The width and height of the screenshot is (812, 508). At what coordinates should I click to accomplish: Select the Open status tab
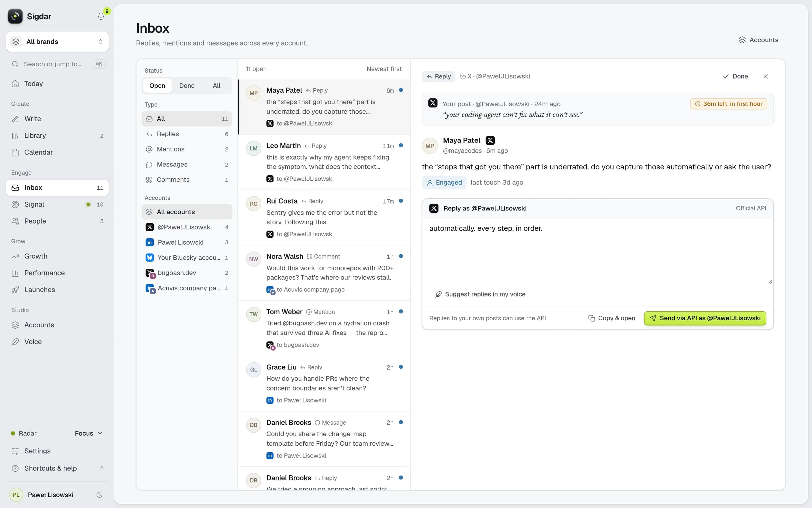pyautogui.click(x=157, y=86)
